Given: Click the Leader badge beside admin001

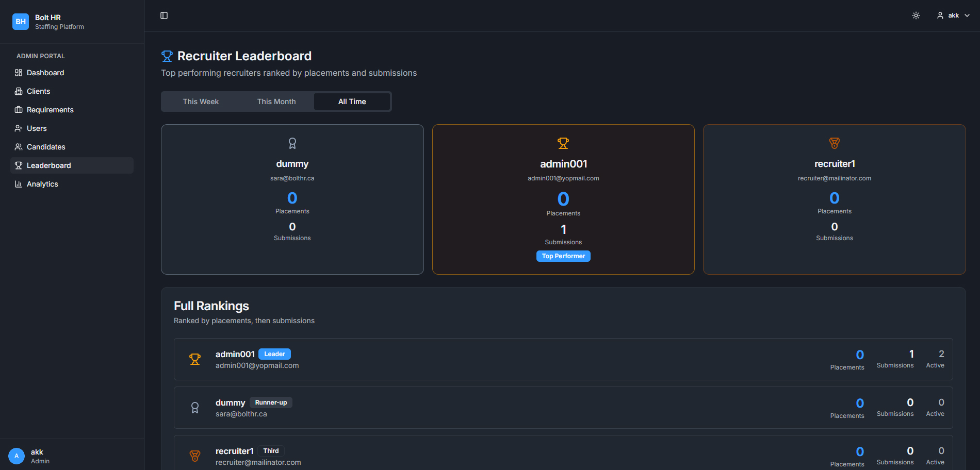Looking at the screenshot, I should pyautogui.click(x=274, y=354).
